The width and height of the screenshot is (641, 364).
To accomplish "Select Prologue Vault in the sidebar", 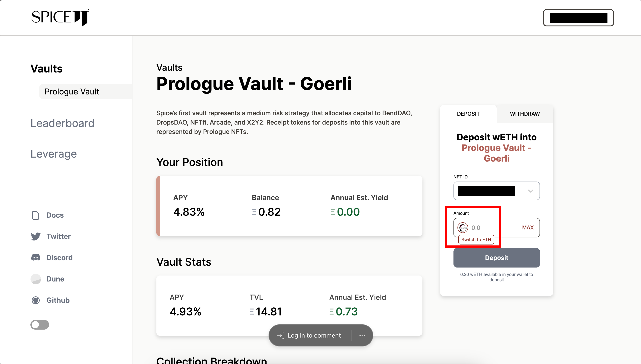I will pyautogui.click(x=72, y=92).
